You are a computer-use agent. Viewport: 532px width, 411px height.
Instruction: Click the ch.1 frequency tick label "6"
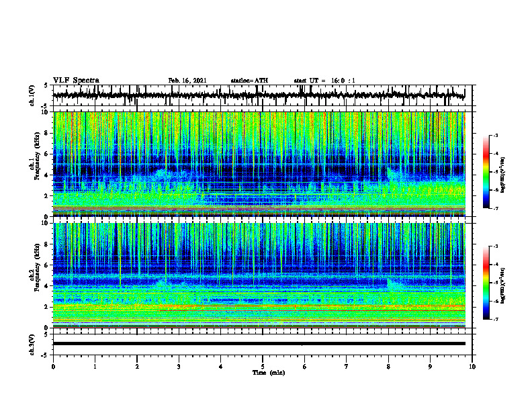pos(46,154)
